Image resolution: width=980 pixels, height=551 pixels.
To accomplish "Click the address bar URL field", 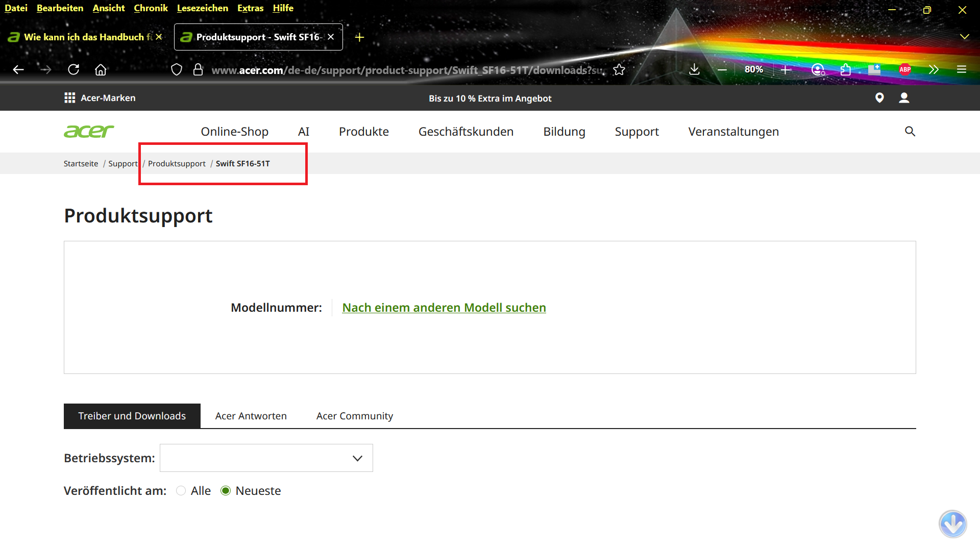I will coord(407,70).
